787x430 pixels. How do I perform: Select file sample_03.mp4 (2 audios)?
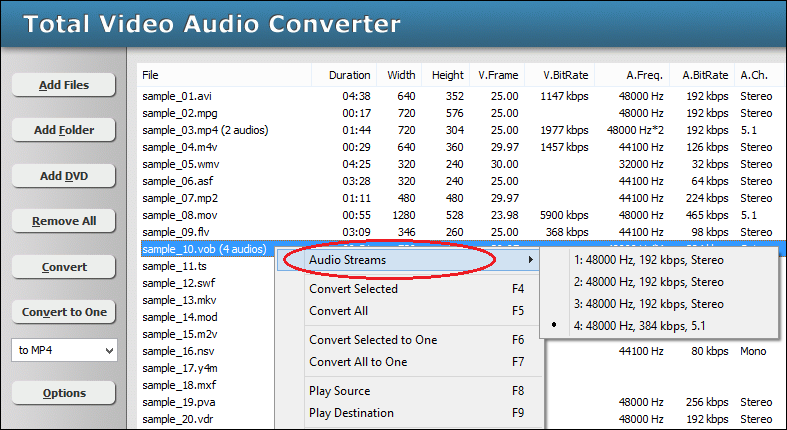pyautogui.click(x=205, y=130)
